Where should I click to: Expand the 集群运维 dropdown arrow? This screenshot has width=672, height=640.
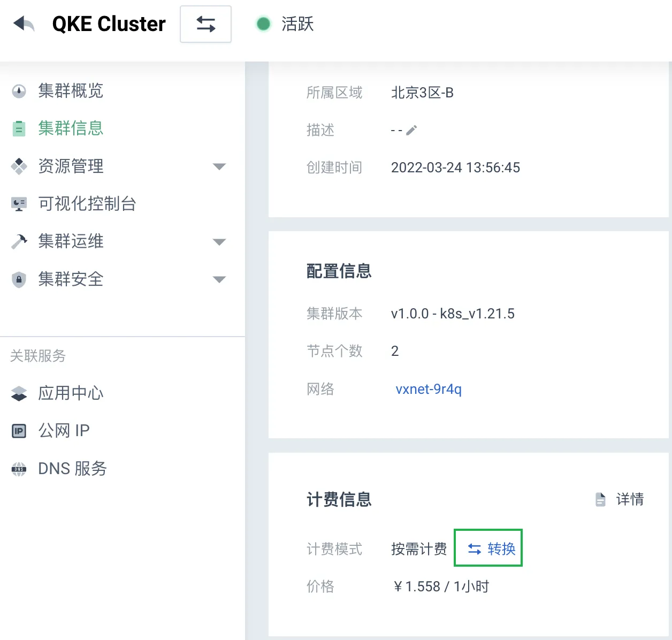(219, 242)
